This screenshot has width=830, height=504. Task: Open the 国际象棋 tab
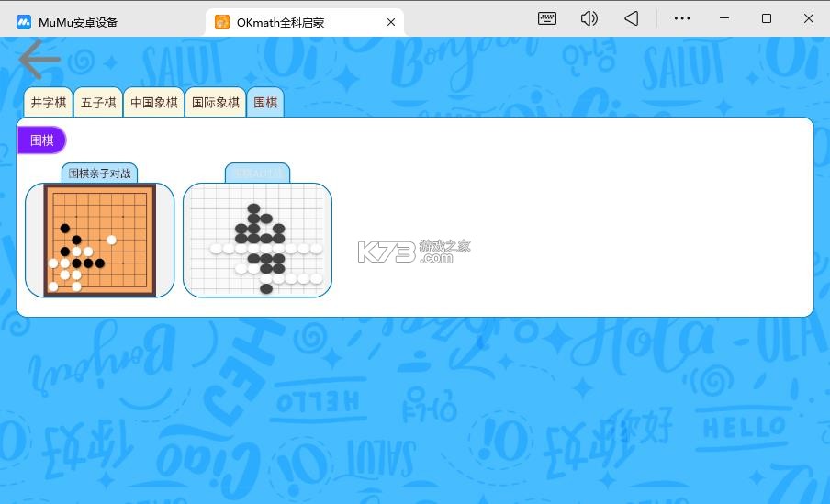point(216,102)
